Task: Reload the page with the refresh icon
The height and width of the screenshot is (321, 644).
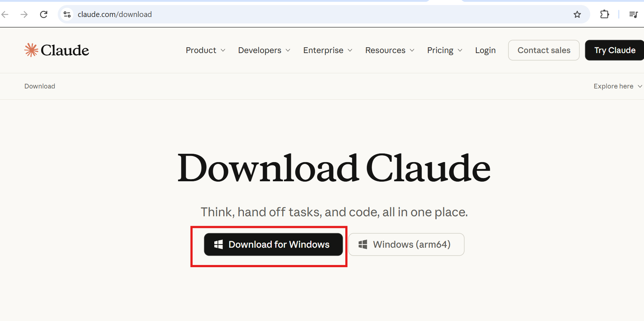Action: [44, 14]
